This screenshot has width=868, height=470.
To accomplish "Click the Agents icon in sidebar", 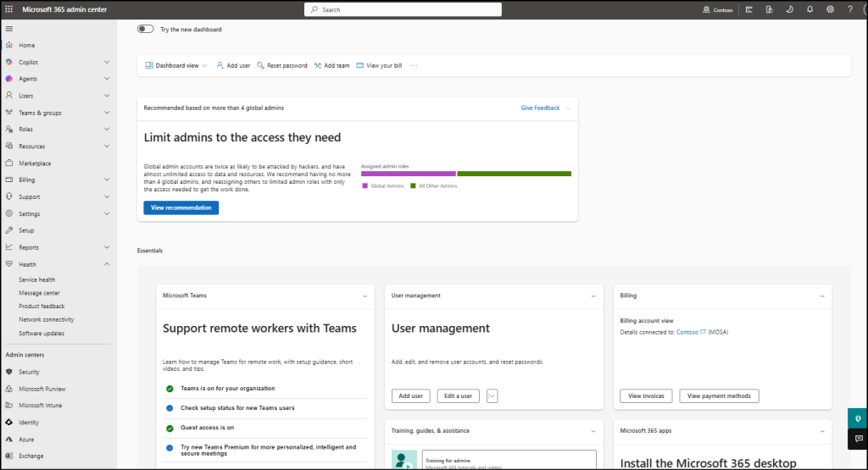I will click(8, 79).
